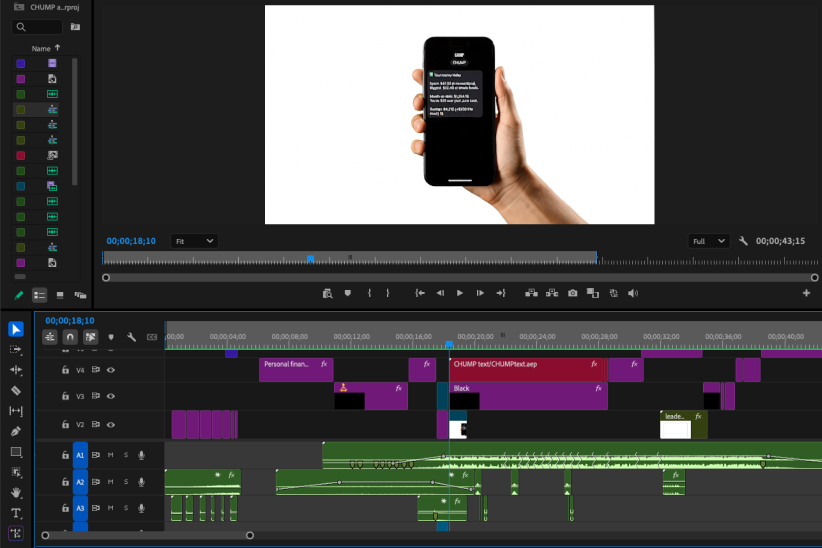Step back one frame
The image size is (822, 548).
(440, 293)
